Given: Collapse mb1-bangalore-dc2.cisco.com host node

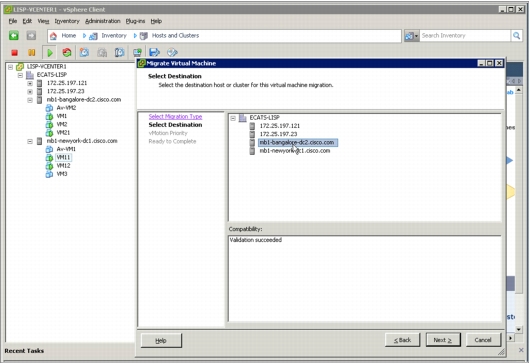Looking at the screenshot, I should click(30, 100).
